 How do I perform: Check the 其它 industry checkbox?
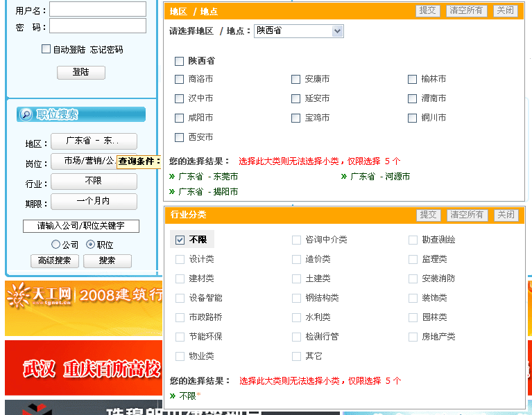click(x=296, y=356)
